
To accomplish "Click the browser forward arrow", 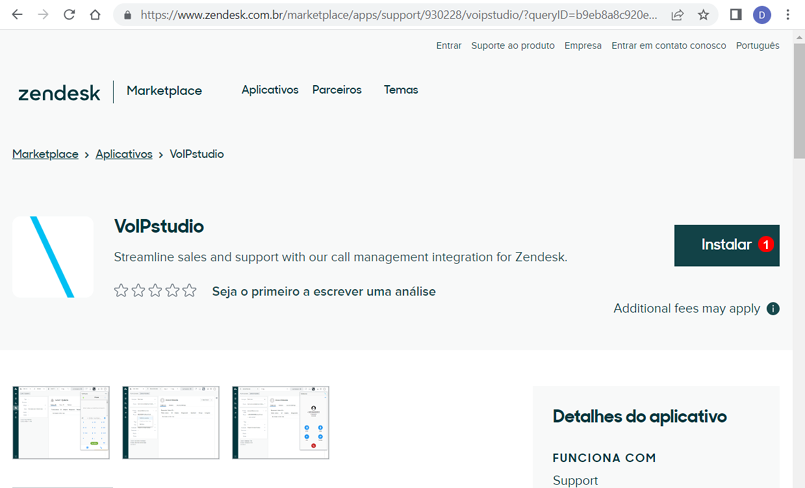I will coord(43,15).
